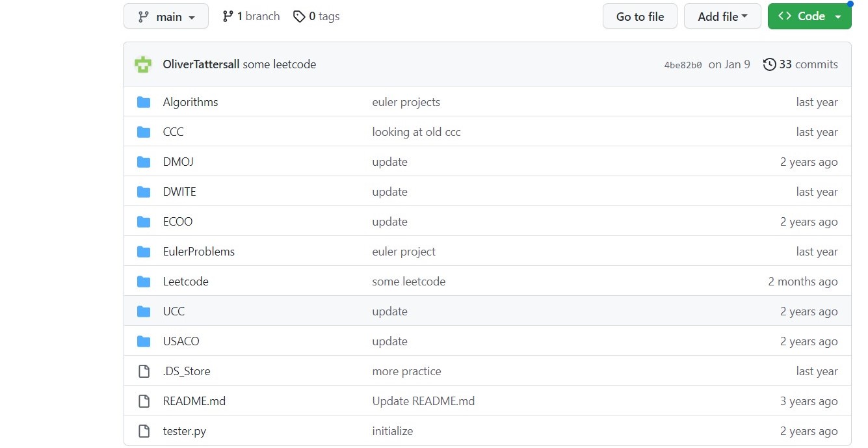This screenshot has width=868, height=448.
Task: Open the DMOJ folder
Action: [178, 162]
